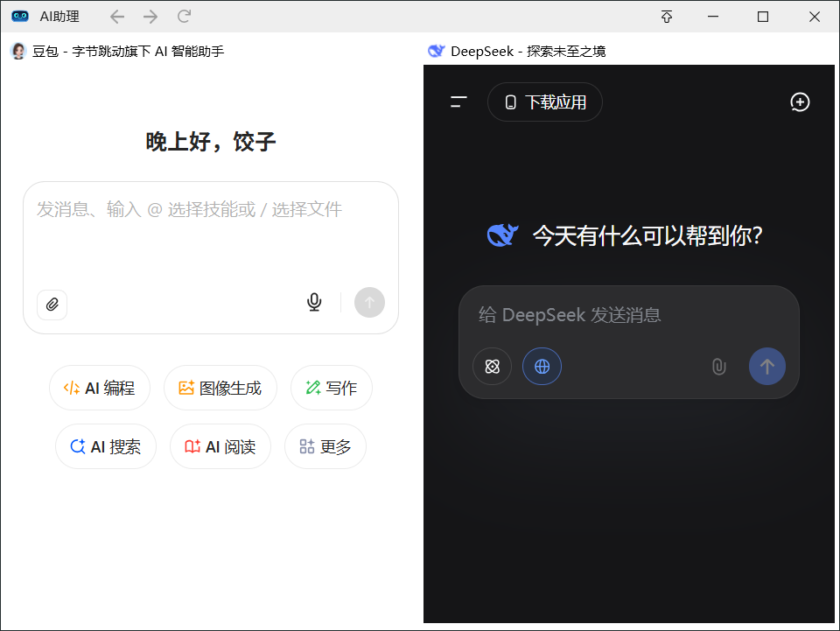Click the AI助理 robot app icon
Image resolution: width=840 pixels, height=631 pixels.
pos(20,16)
